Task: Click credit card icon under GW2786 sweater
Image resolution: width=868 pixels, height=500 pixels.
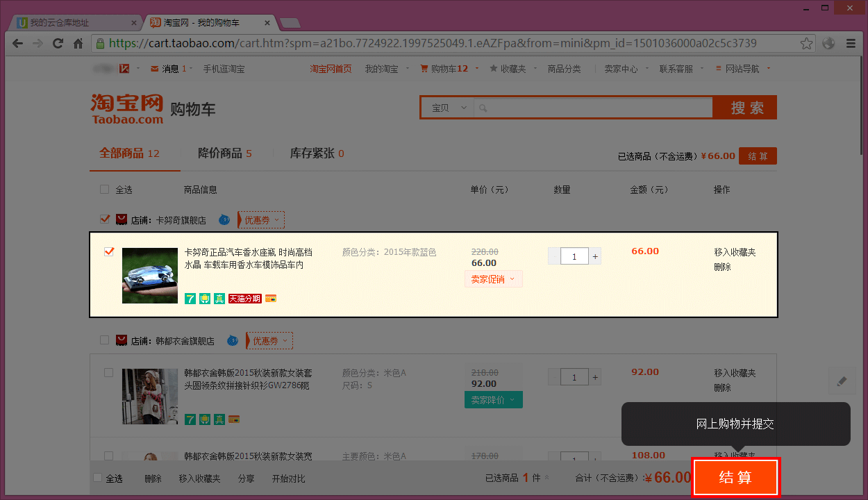Action: [x=235, y=419]
